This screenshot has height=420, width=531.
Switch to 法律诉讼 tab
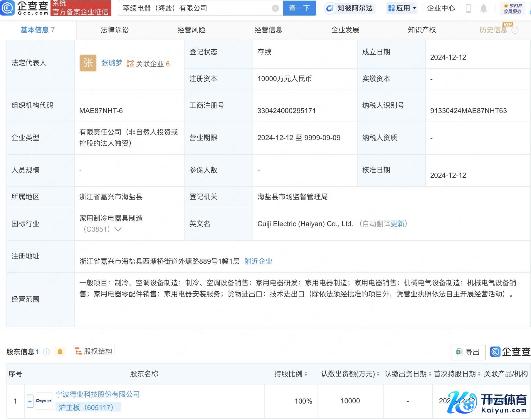(x=115, y=30)
